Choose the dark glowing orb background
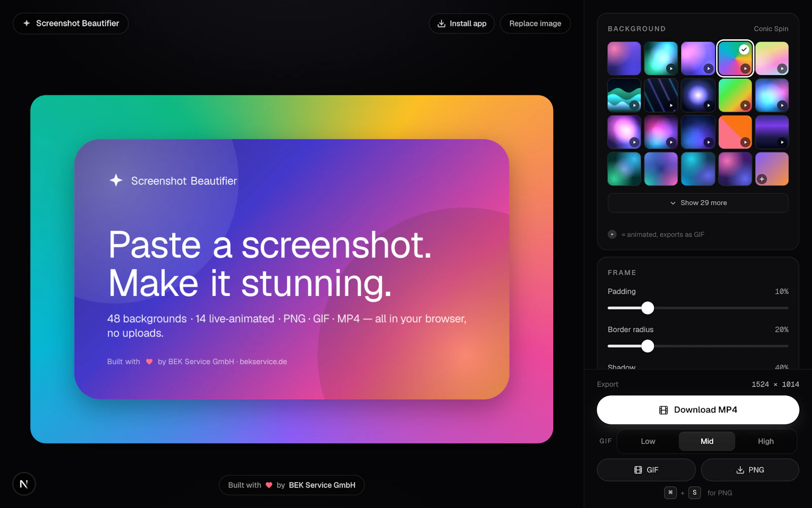812x508 pixels. coord(698,96)
